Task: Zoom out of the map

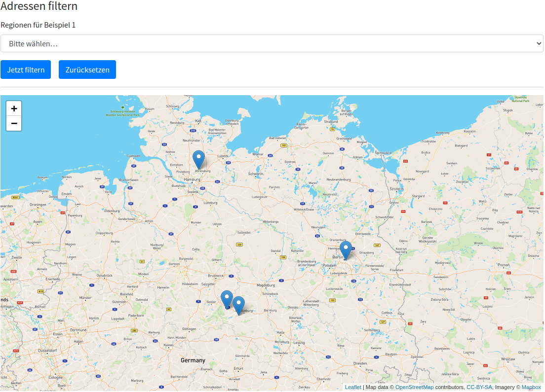Action: click(14, 123)
